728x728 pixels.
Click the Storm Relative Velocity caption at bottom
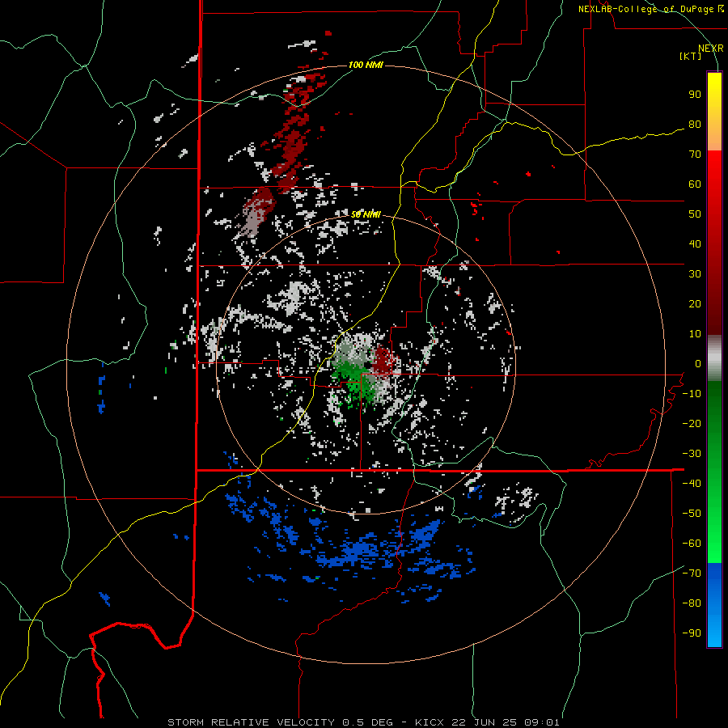pyautogui.click(x=363, y=722)
